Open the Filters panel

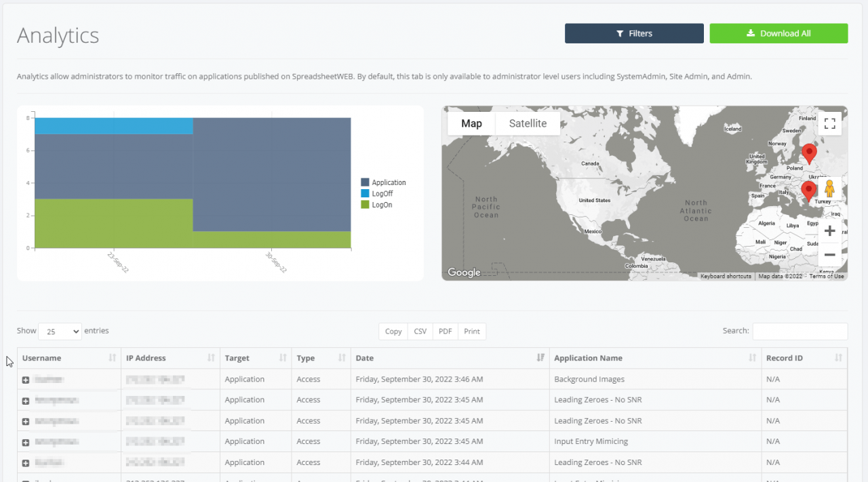[634, 33]
